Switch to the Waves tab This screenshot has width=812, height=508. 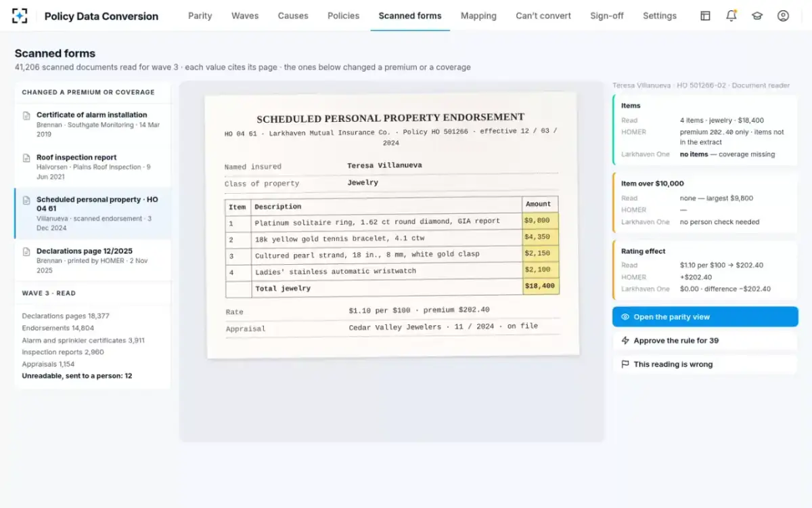click(x=245, y=16)
